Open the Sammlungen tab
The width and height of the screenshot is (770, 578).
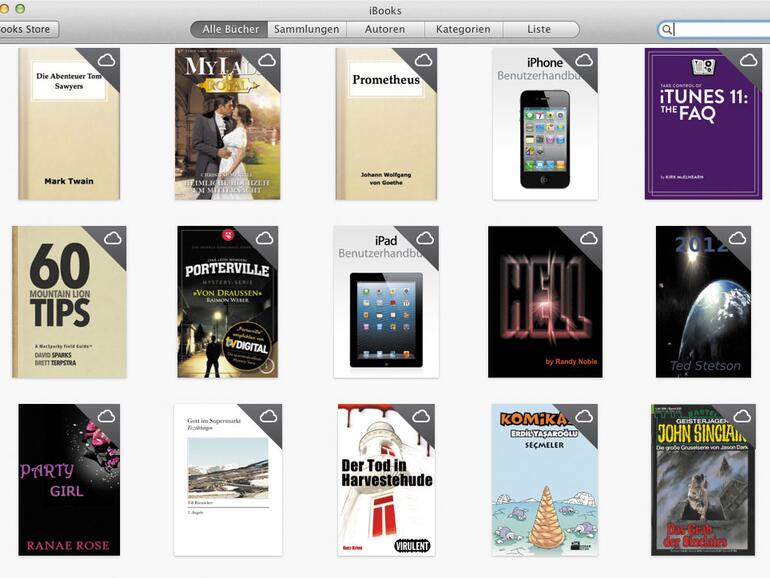click(307, 29)
